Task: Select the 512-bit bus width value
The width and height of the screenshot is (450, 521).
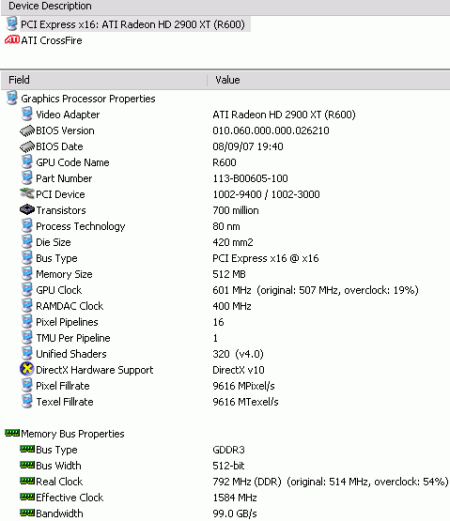Action: pyautogui.click(x=228, y=466)
